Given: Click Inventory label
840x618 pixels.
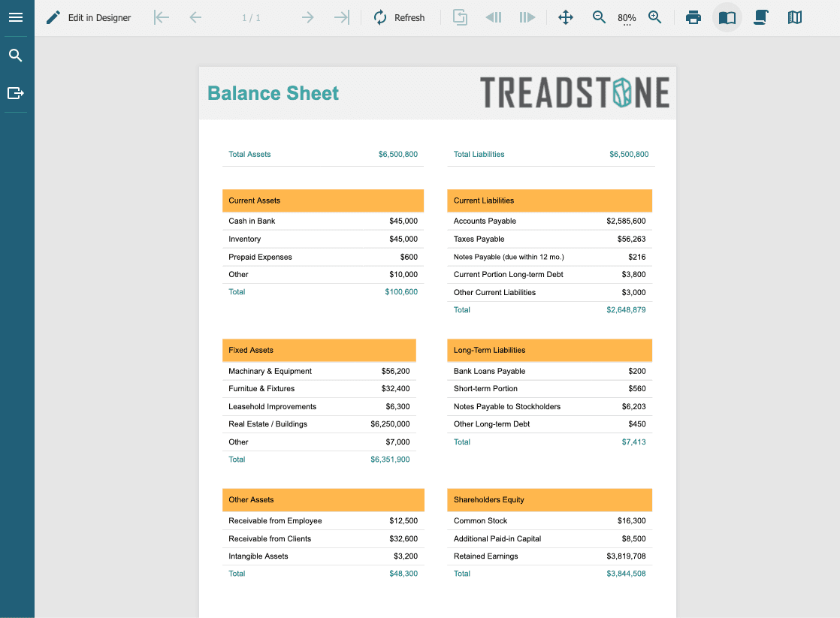Looking at the screenshot, I should 245,239.
